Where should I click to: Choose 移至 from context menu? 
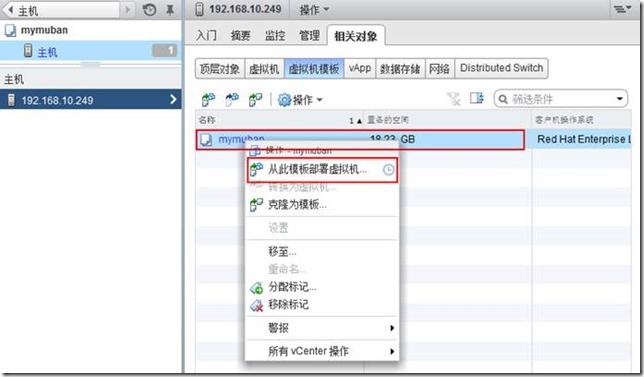click(322, 251)
